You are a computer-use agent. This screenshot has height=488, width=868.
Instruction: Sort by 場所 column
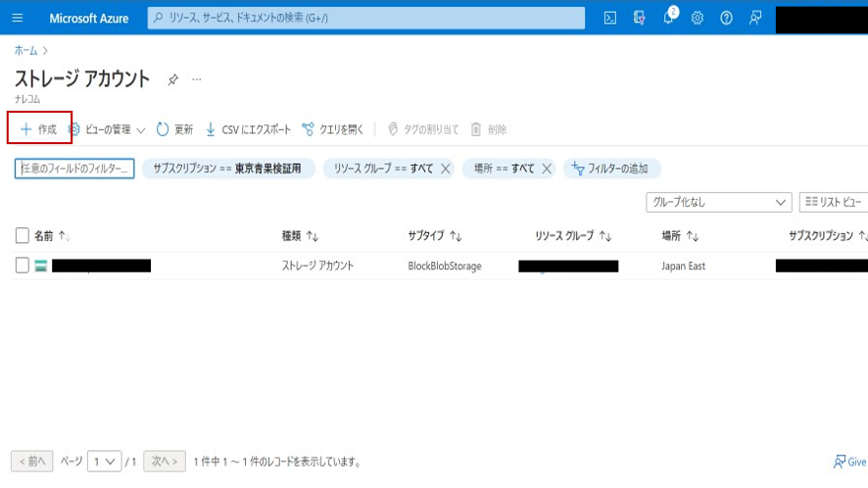680,236
